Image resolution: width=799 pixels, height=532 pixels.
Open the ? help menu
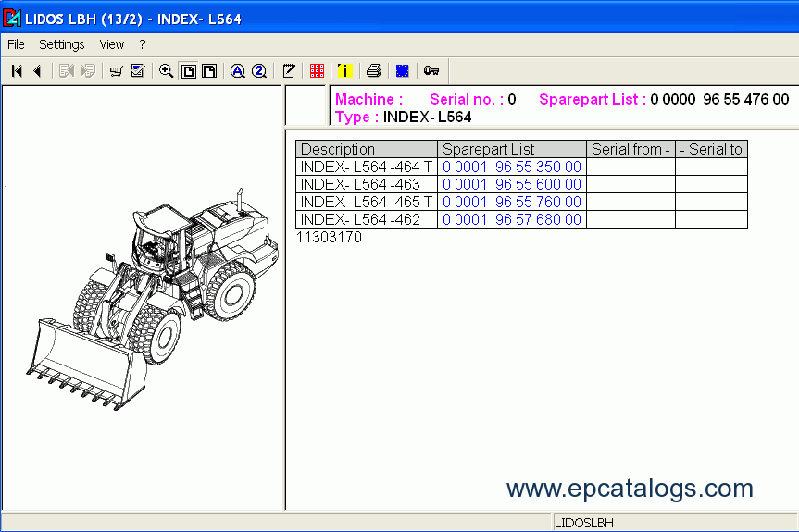(x=143, y=44)
